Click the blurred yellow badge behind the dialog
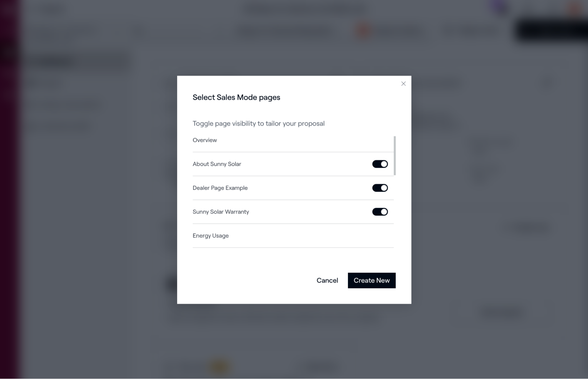 click(x=219, y=367)
